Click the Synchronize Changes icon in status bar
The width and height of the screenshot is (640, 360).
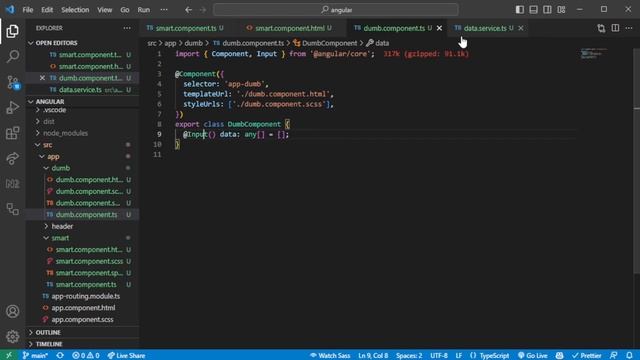[x=60, y=355]
